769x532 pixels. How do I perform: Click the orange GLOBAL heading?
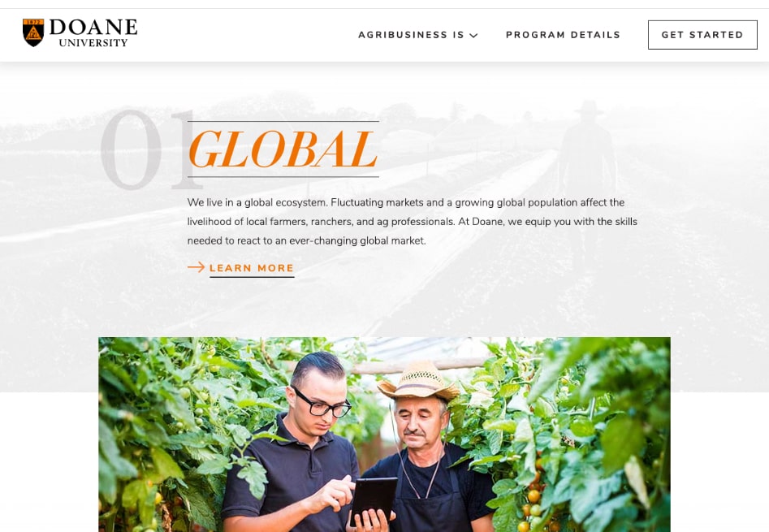(283, 149)
